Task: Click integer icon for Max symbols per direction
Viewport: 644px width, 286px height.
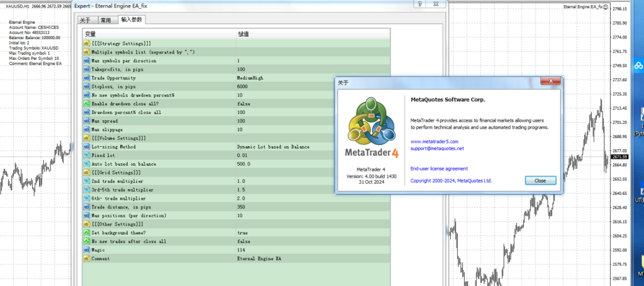Action: 86,61
